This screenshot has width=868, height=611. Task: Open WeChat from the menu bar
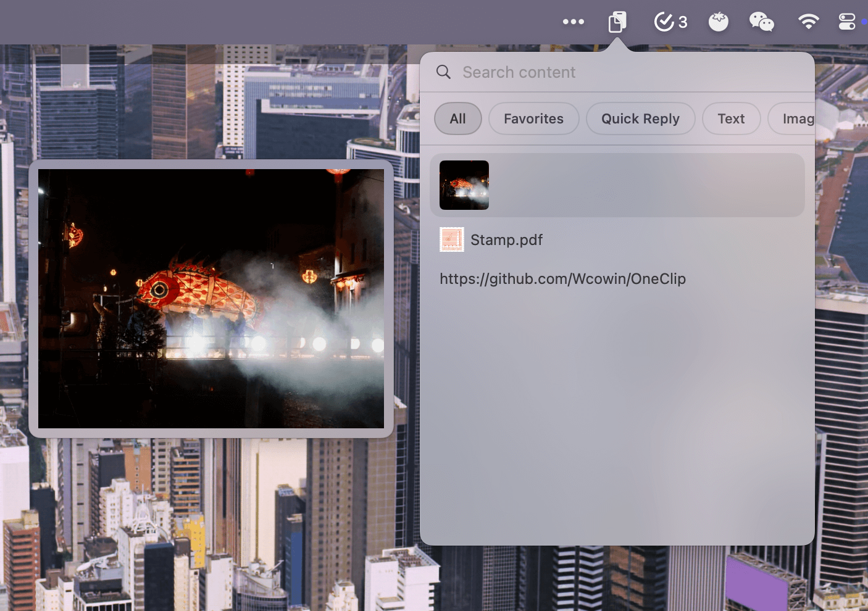761,22
